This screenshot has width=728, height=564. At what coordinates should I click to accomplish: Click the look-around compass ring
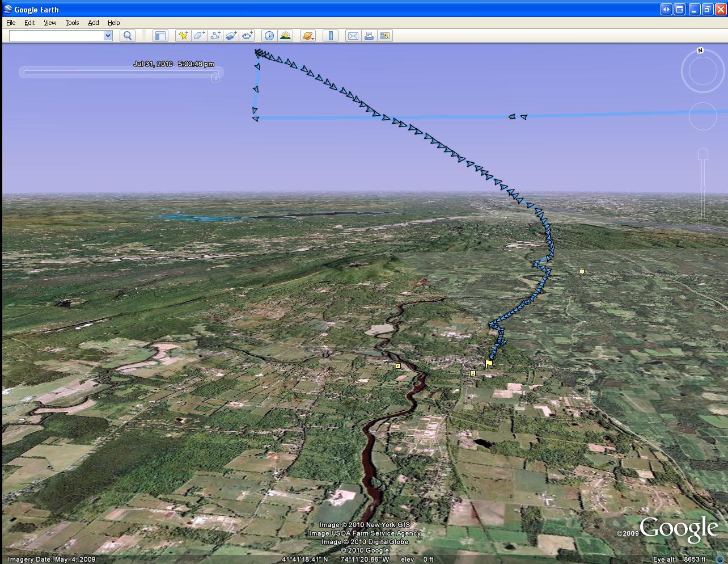702,71
